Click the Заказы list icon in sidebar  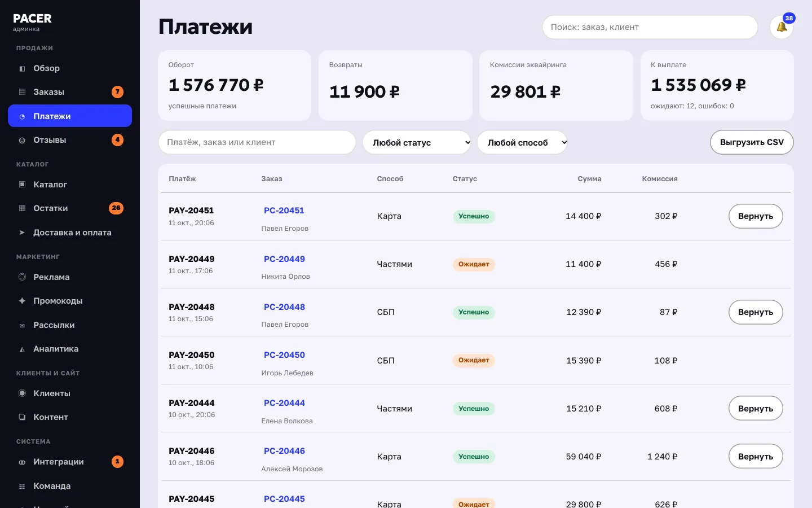coord(22,92)
